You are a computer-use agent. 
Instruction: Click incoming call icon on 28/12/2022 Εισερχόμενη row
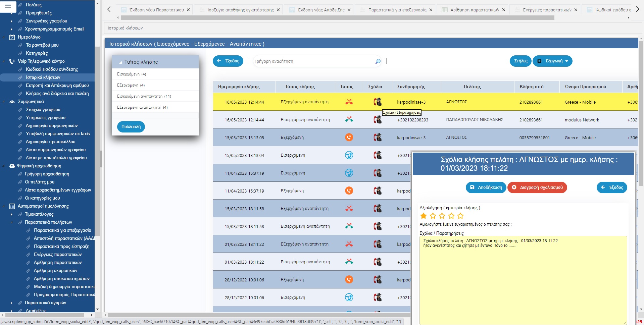pos(349,297)
